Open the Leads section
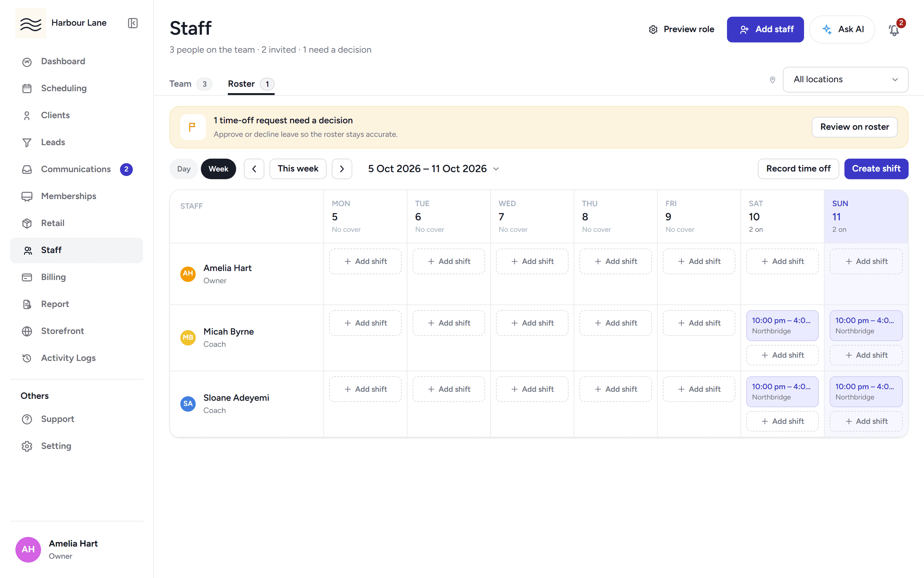The height and width of the screenshot is (578, 924). pos(76,142)
